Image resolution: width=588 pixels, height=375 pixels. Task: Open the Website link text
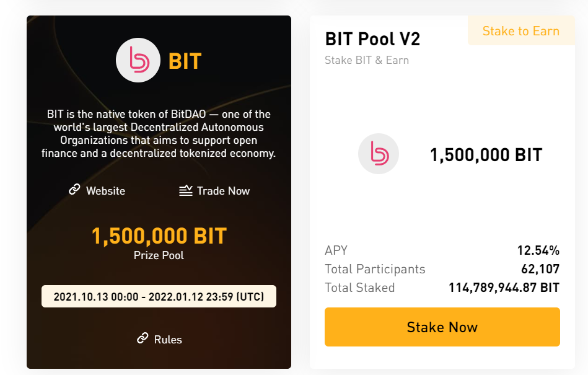point(105,191)
